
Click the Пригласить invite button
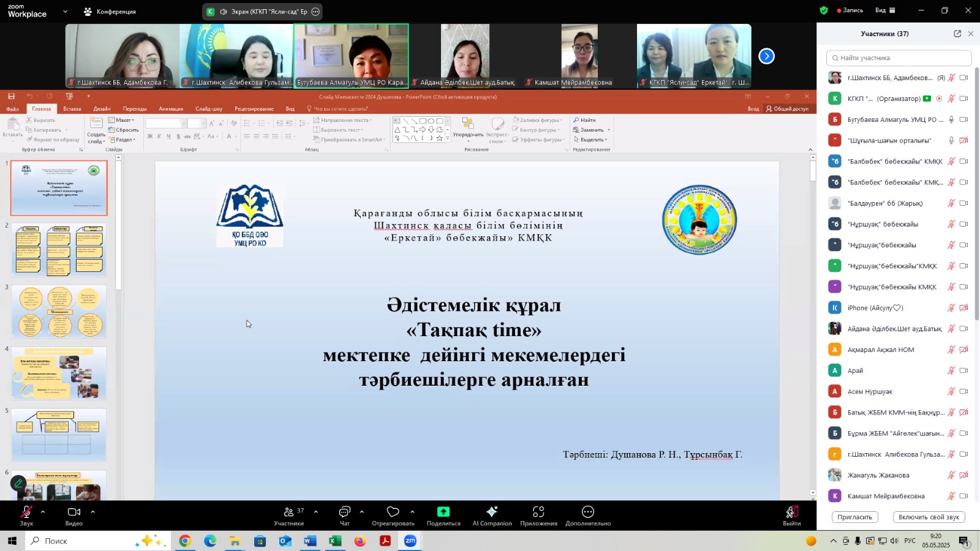pos(854,517)
